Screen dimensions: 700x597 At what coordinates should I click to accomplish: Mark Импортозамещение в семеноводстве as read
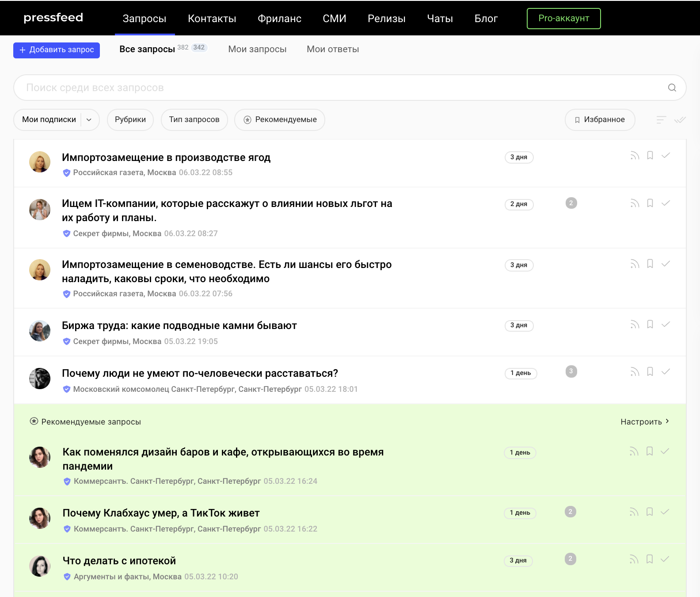tap(666, 264)
